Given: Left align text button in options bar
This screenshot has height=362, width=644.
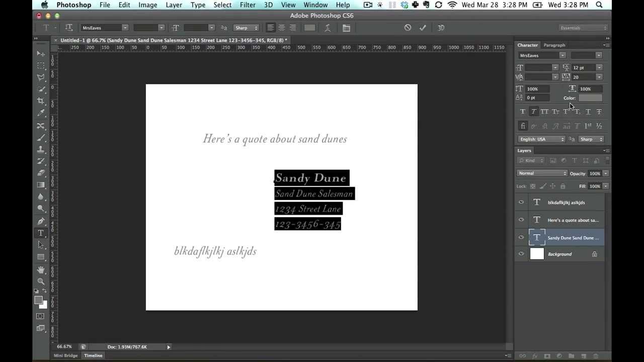Looking at the screenshot, I should coord(271,28).
